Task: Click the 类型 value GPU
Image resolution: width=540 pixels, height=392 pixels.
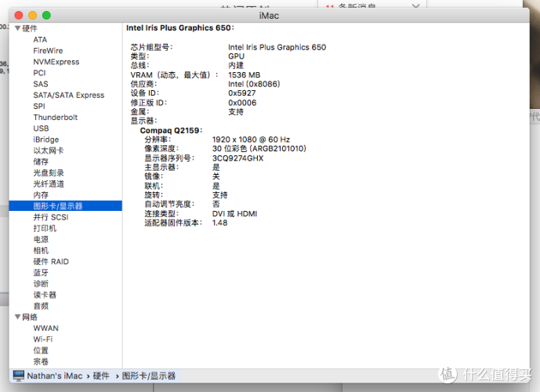Action: tap(236, 56)
